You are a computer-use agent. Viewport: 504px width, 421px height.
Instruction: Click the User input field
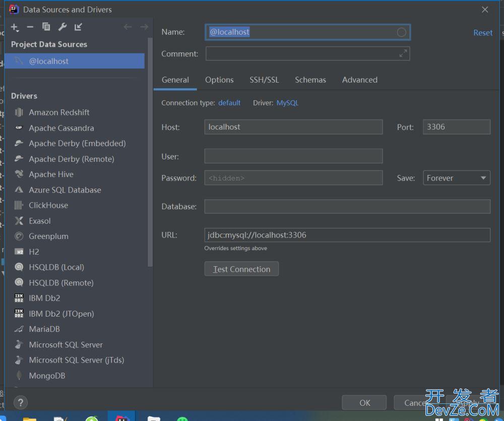(293, 156)
